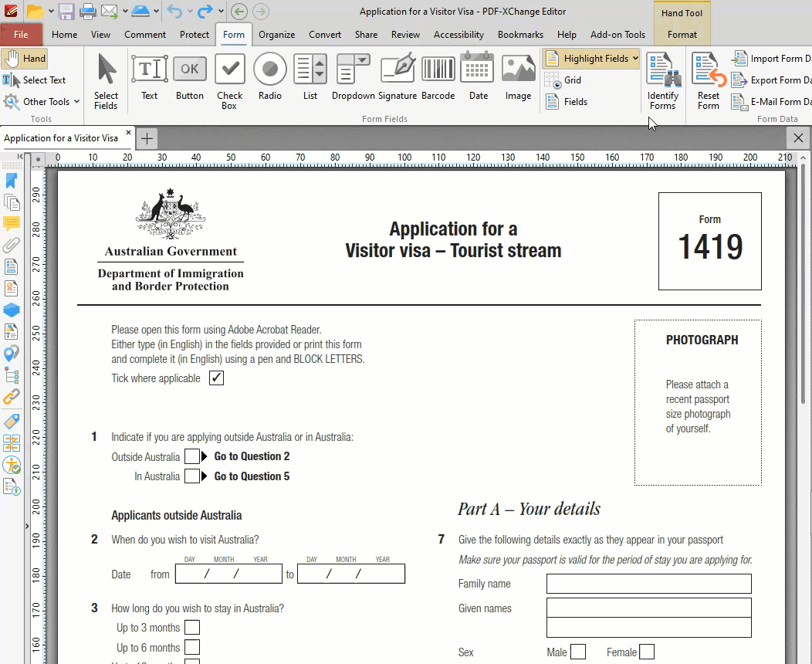Screen dimensions: 812x664
Task: Close the document pane with the X button
Action: (798, 137)
